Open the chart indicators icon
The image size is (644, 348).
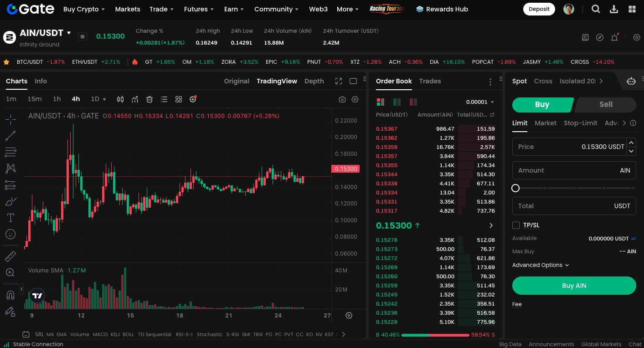point(135,99)
